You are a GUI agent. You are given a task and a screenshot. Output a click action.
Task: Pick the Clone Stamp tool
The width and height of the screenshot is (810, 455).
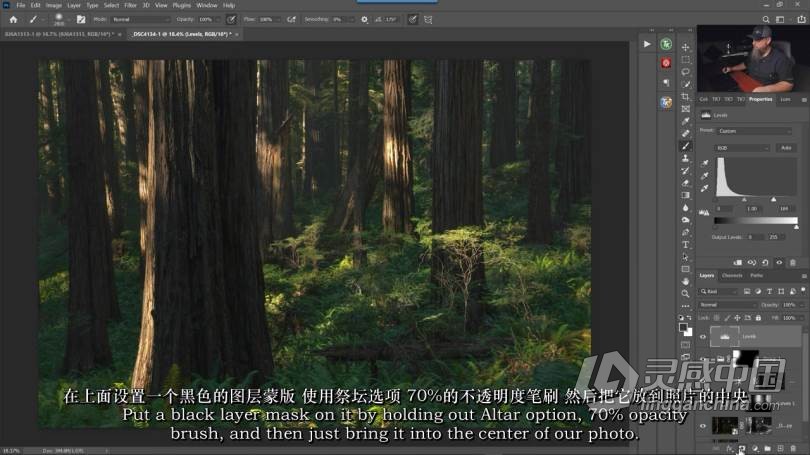click(x=685, y=158)
